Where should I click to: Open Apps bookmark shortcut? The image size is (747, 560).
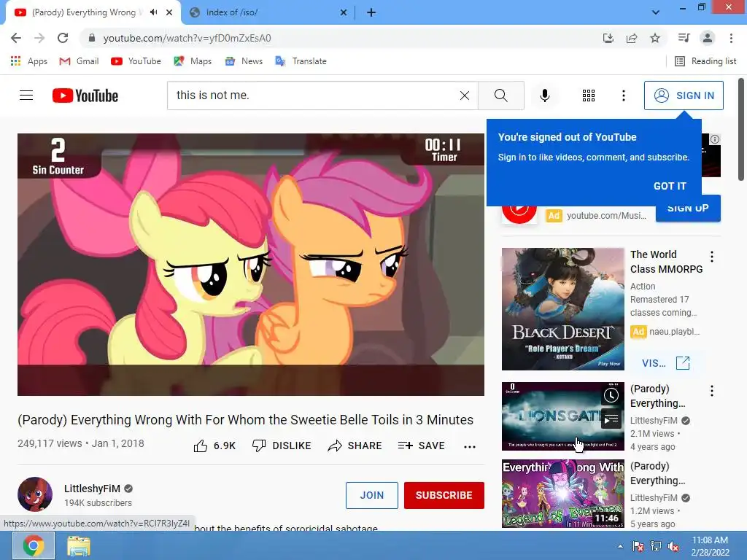[29, 61]
